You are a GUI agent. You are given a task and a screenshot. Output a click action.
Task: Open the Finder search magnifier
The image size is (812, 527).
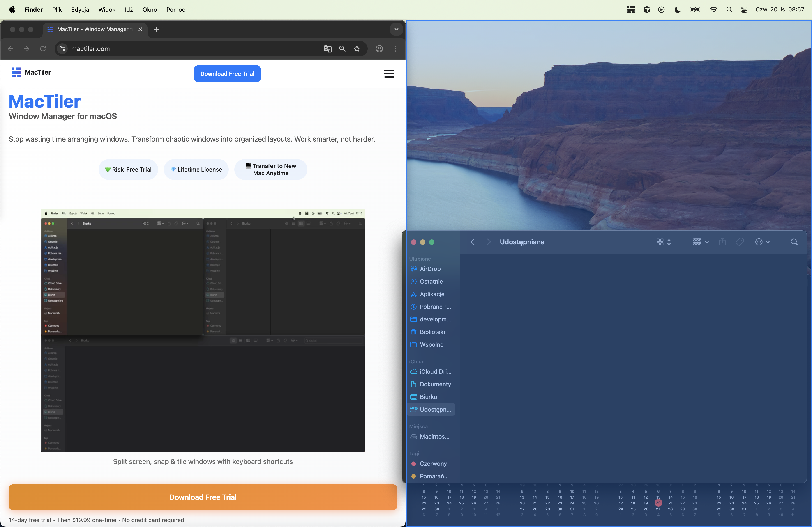[x=794, y=242]
